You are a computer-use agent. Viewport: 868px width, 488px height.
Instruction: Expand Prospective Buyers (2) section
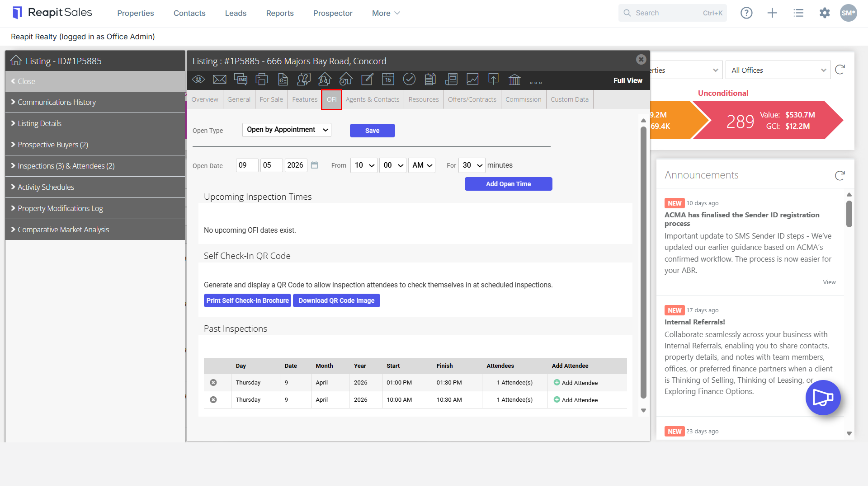95,145
